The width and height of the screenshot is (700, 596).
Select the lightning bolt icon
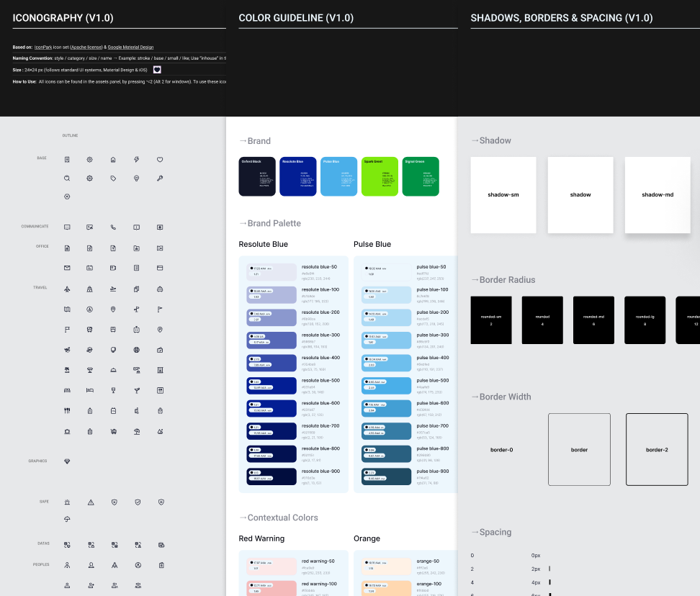coord(137,159)
